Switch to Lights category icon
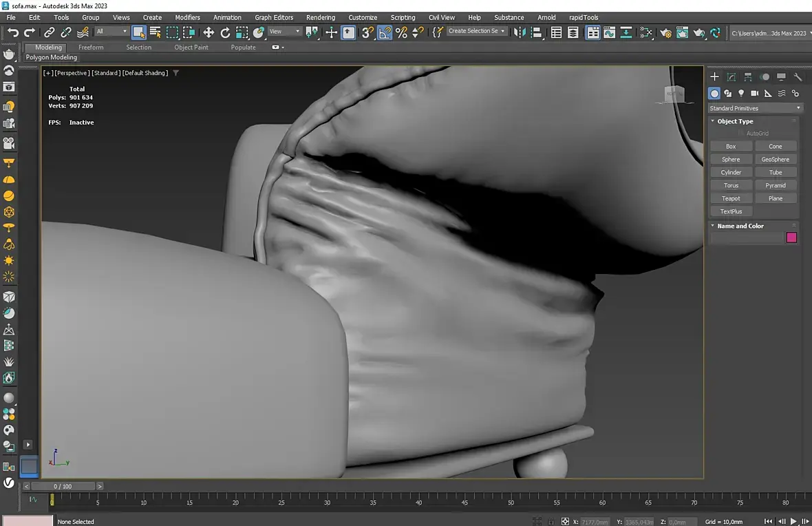This screenshot has height=526, width=812. (x=741, y=93)
